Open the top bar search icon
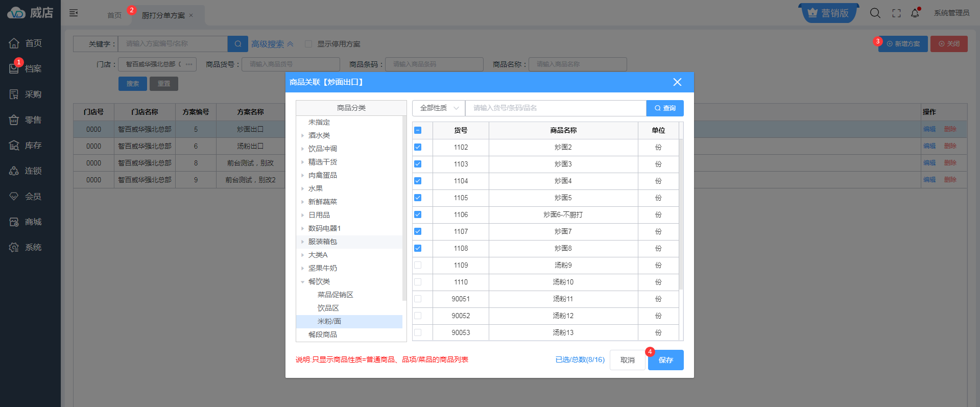This screenshot has width=980, height=407. coord(875,13)
